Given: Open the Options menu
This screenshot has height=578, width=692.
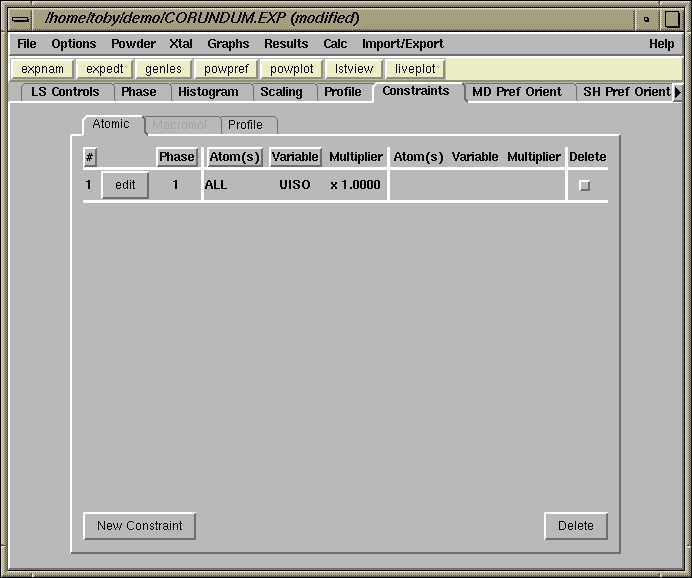Looking at the screenshot, I should [x=74, y=44].
